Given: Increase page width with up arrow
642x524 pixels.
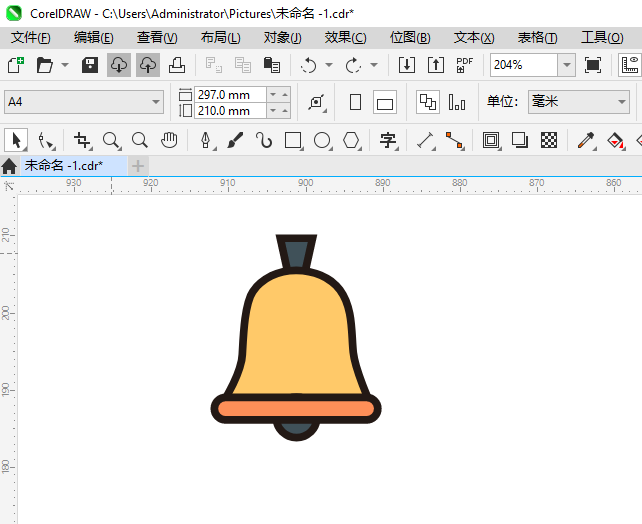Looking at the screenshot, I should pos(285,95).
